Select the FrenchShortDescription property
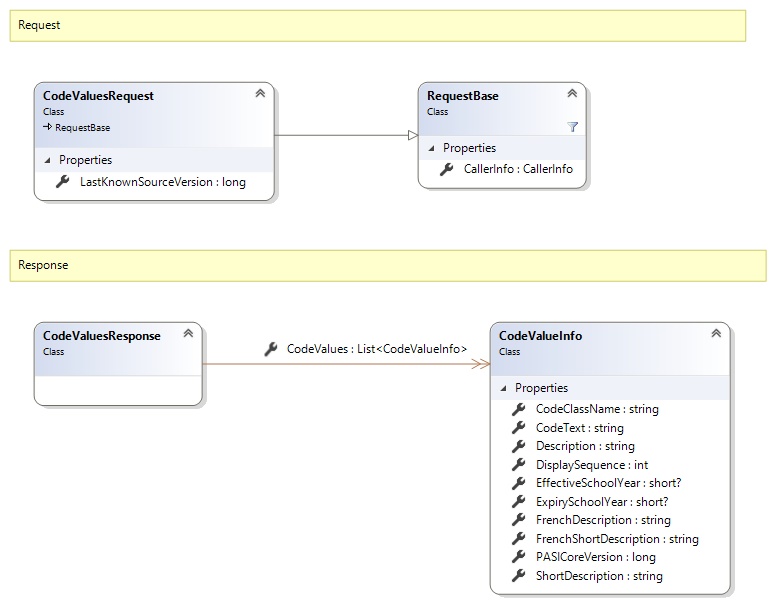Viewport: 775px width, 603px height. point(617,539)
